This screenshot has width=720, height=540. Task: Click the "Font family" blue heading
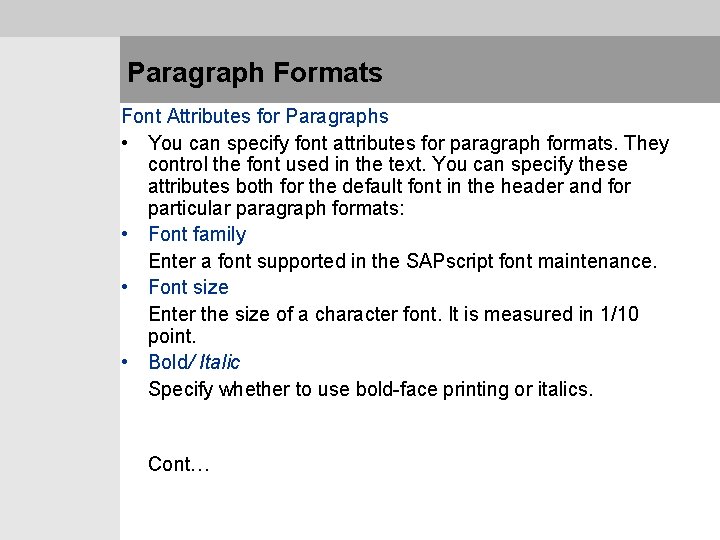(x=197, y=234)
